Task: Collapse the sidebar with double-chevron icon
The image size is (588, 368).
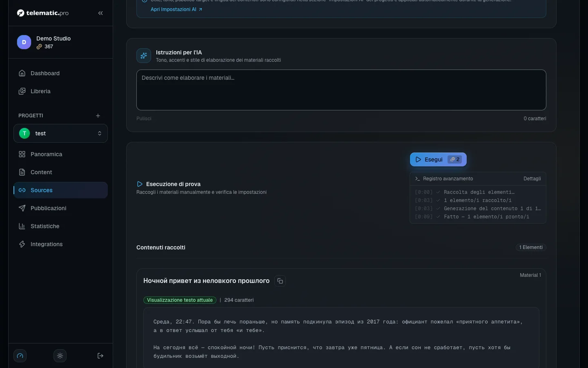Action: [100, 13]
